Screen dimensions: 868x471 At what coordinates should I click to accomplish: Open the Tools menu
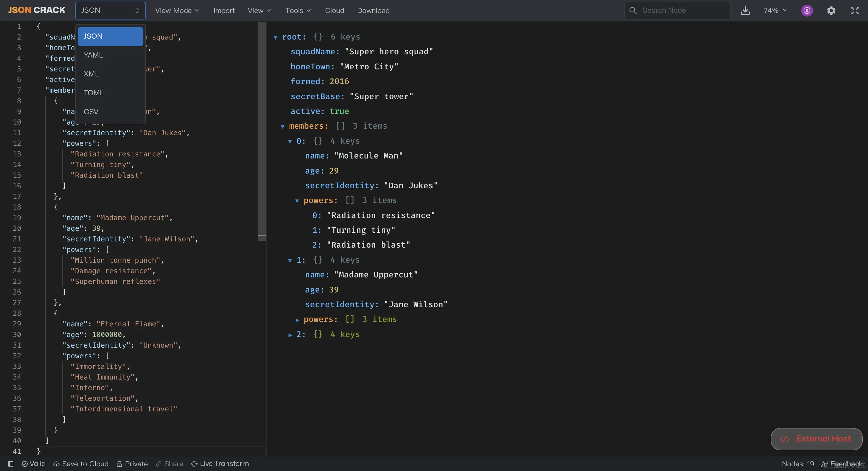pyautogui.click(x=298, y=10)
